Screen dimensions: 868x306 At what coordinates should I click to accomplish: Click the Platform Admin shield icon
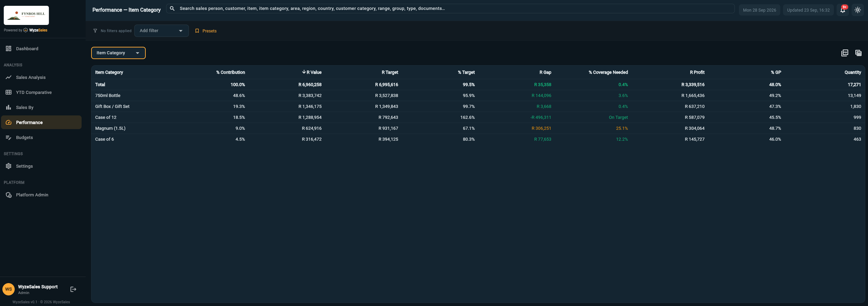(x=9, y=195)
